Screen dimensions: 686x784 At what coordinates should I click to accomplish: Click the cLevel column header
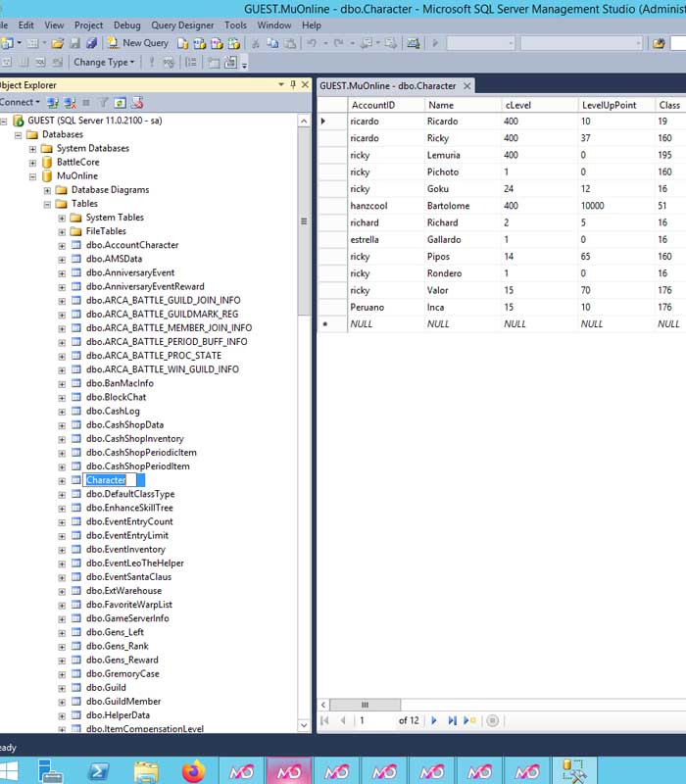[540, 105]
